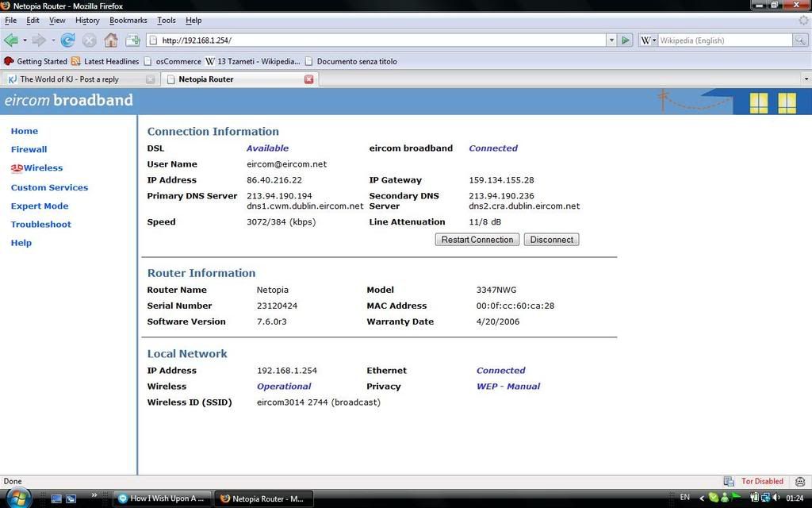
Task: Show hidden tray icons arrow
Action: pyautogui.click(x=702, y=498)
